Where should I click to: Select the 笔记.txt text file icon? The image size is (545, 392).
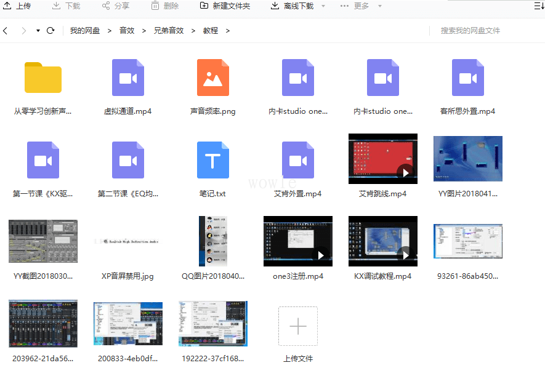212,160
